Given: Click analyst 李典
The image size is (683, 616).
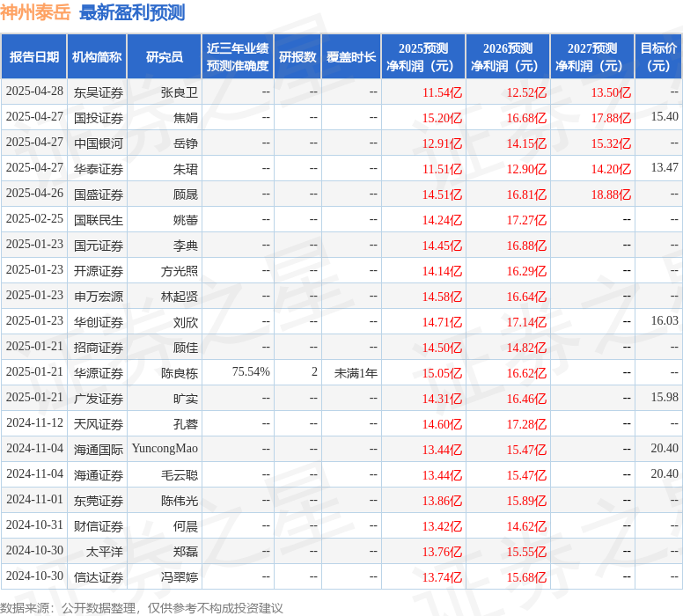Looking at the screenshot, I should pyautogui.click(x=186, y=246).
